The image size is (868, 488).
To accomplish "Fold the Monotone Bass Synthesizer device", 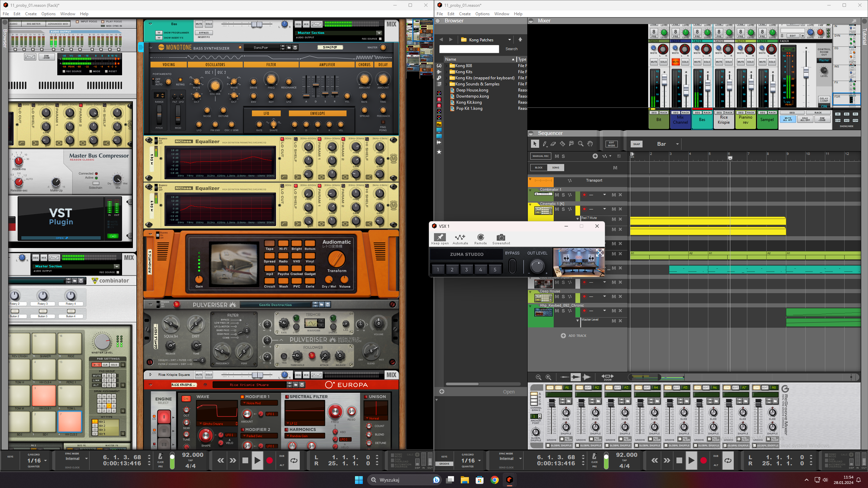I will [151, 47].
